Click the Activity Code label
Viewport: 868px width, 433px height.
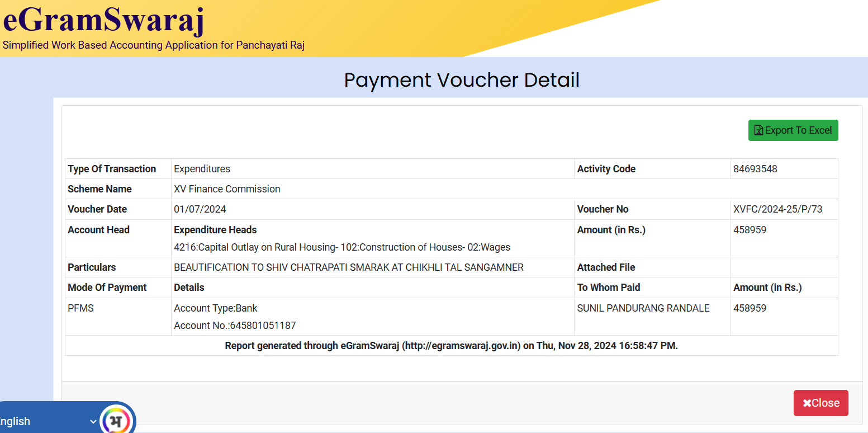606,169
